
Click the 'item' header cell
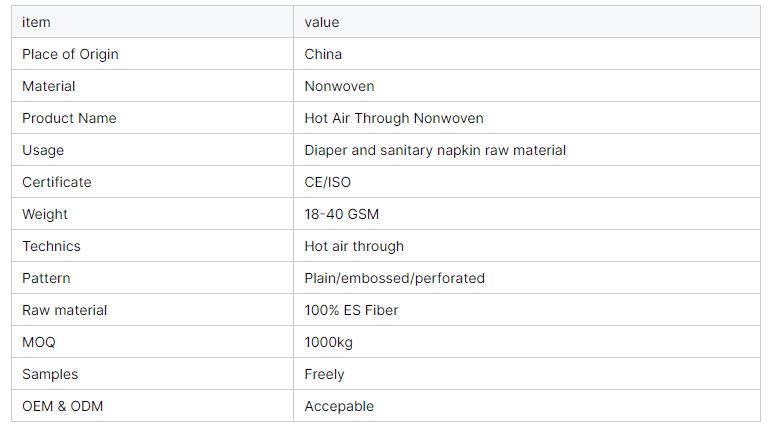tap(36, 22)
